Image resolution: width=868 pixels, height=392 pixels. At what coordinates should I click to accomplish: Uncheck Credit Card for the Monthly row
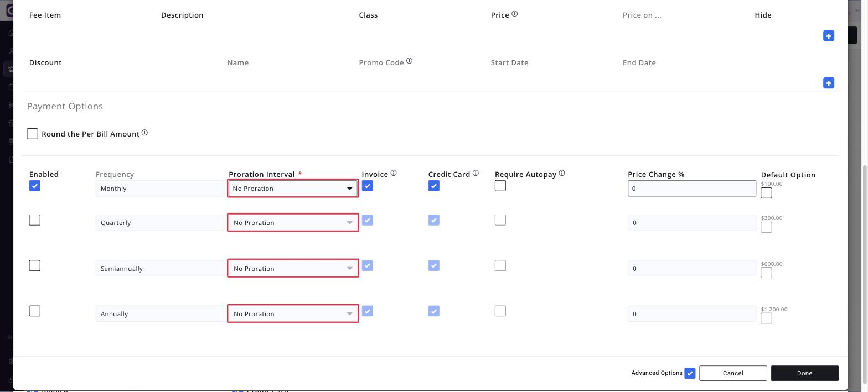(x=434, y=186)
